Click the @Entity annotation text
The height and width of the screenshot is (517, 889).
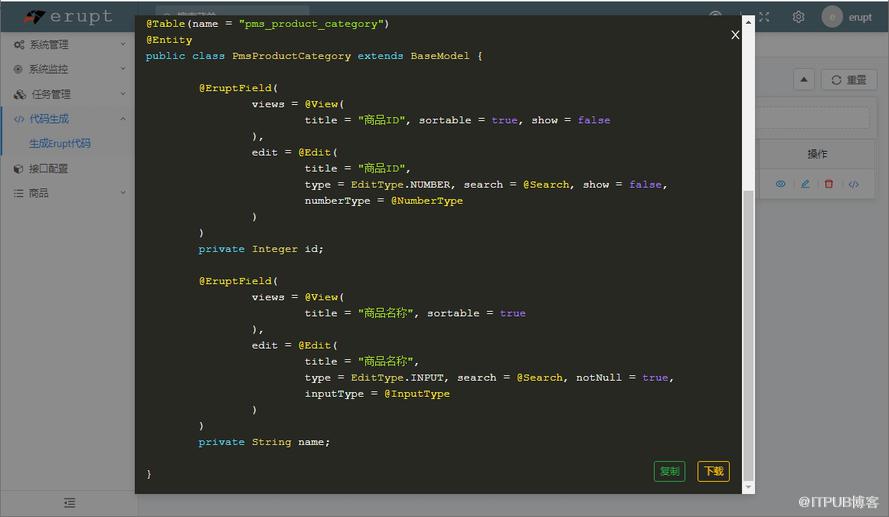click(x=169, y=40)
